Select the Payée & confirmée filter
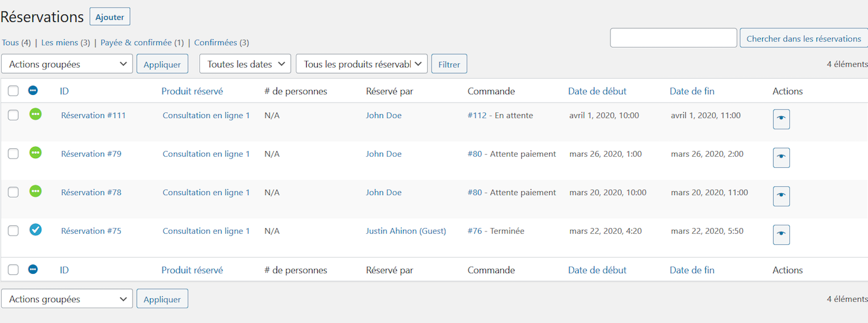 (142, 43)
